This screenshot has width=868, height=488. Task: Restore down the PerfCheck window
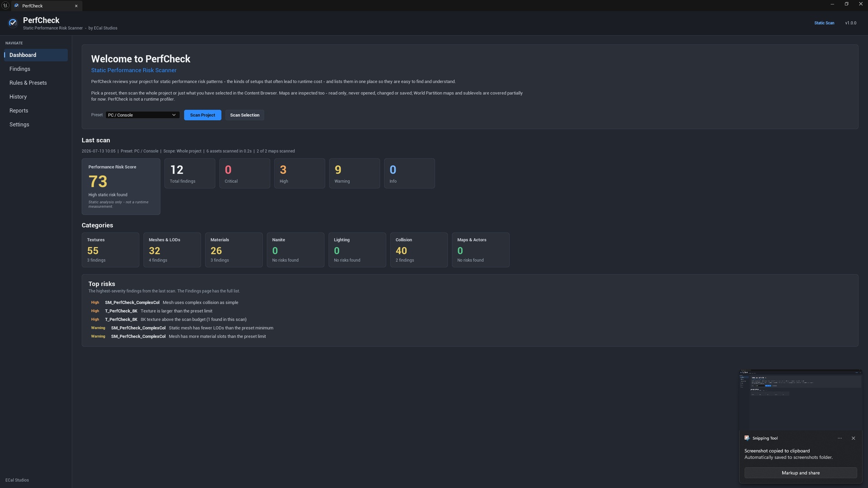846,4
